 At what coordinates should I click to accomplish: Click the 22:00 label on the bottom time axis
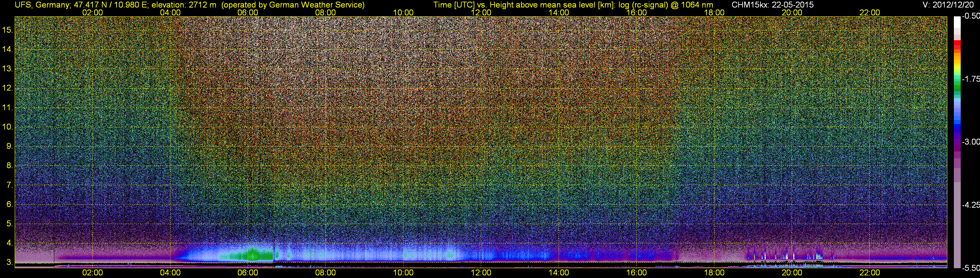click(x=870, y=273)
